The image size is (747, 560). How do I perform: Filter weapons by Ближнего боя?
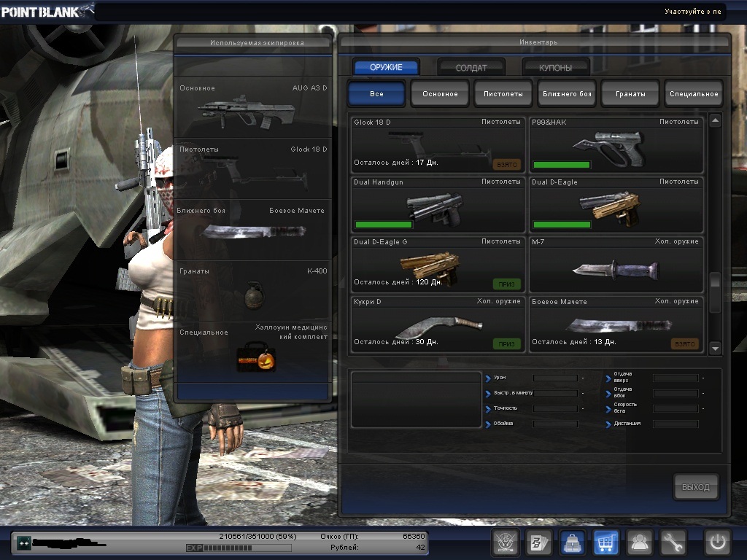coord(566,94)
